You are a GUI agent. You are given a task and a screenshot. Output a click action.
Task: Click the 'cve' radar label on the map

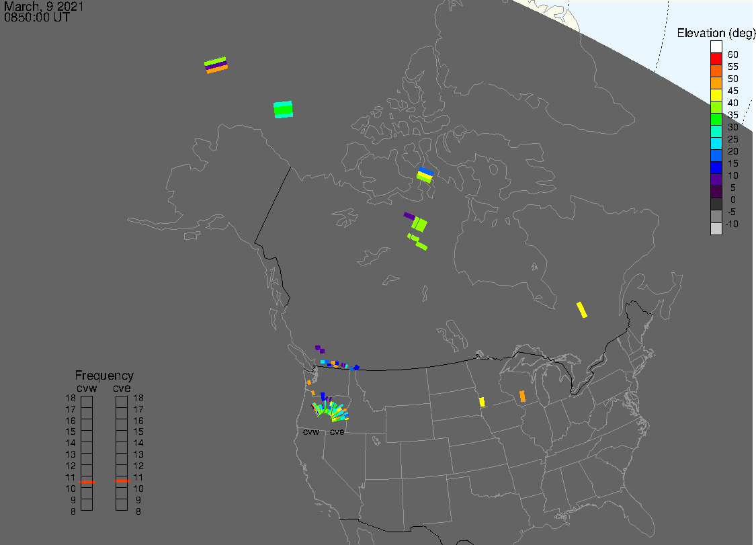tap(337, 431)
